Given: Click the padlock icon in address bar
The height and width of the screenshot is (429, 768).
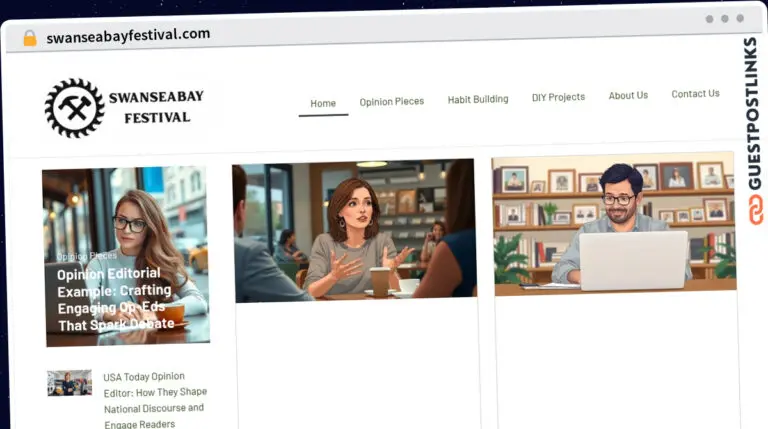Looking at the screenshot, I should pyautogui.click(x=30, y=38).
